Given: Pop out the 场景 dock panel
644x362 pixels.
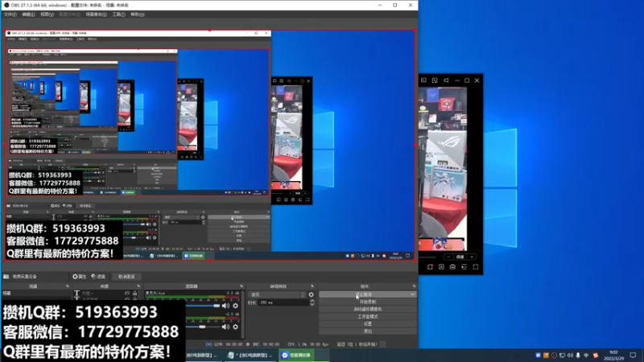Looking at the screenshot, I should (x=68, y=286).
